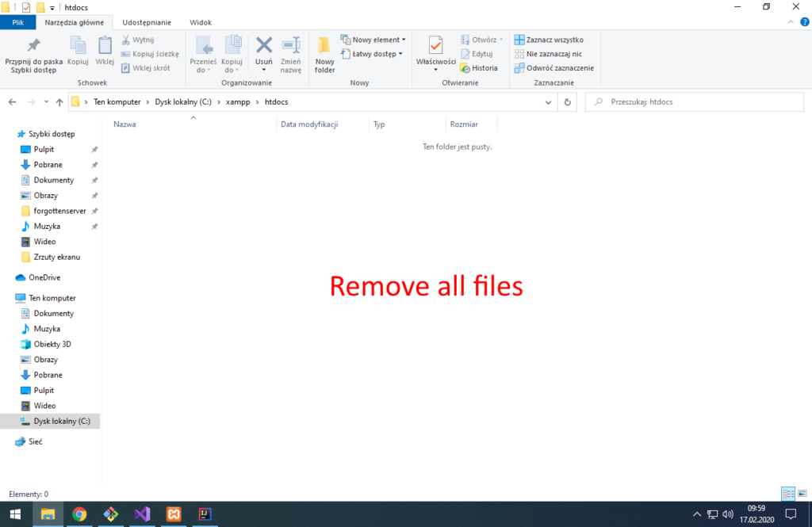Click Wytnij scissors icon
The height and width of the screenshot is (527, 812).
126,40
